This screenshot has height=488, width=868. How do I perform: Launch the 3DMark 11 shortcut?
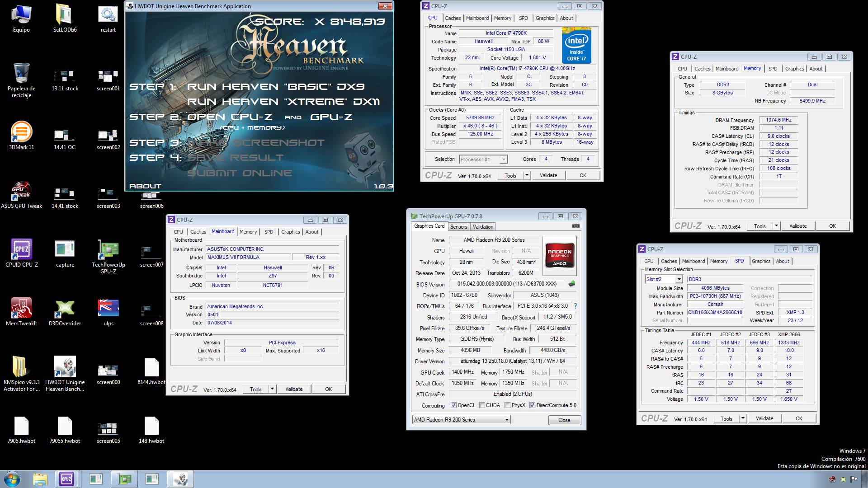[21, 136]
